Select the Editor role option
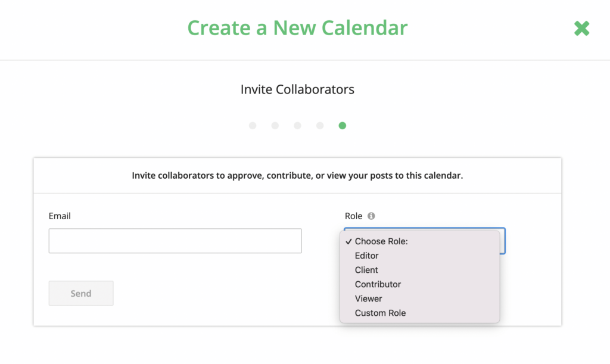610x364 pixels. click(366, 256)
